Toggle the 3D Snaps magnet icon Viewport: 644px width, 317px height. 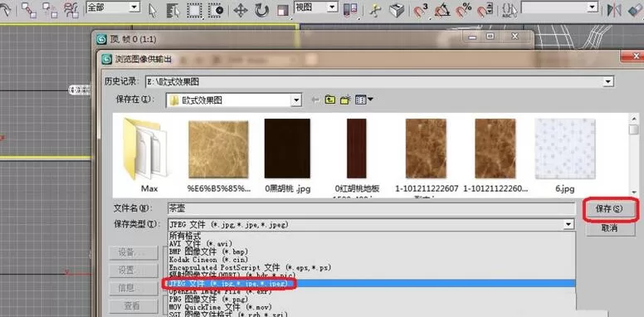421,10
